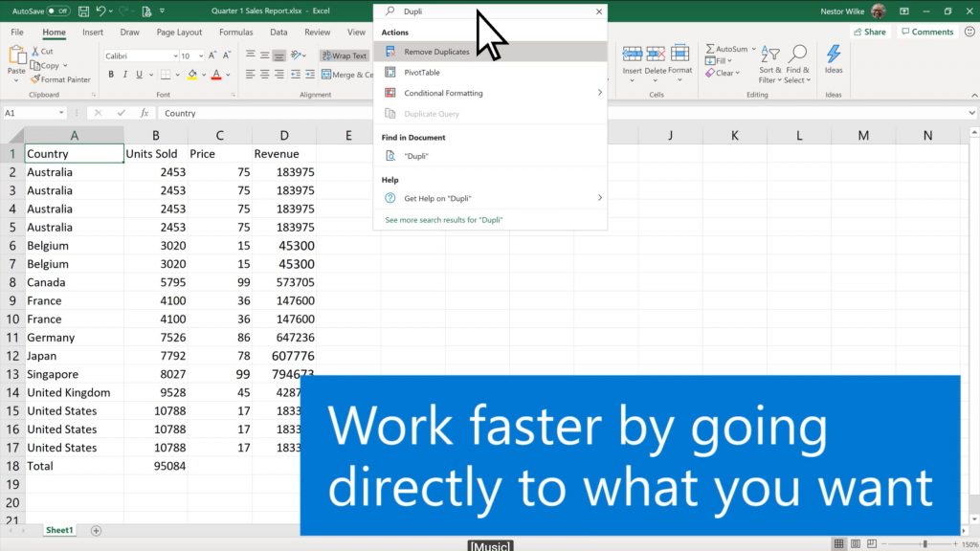
Task: Apply Font Color red A icon
Action: 216,75
